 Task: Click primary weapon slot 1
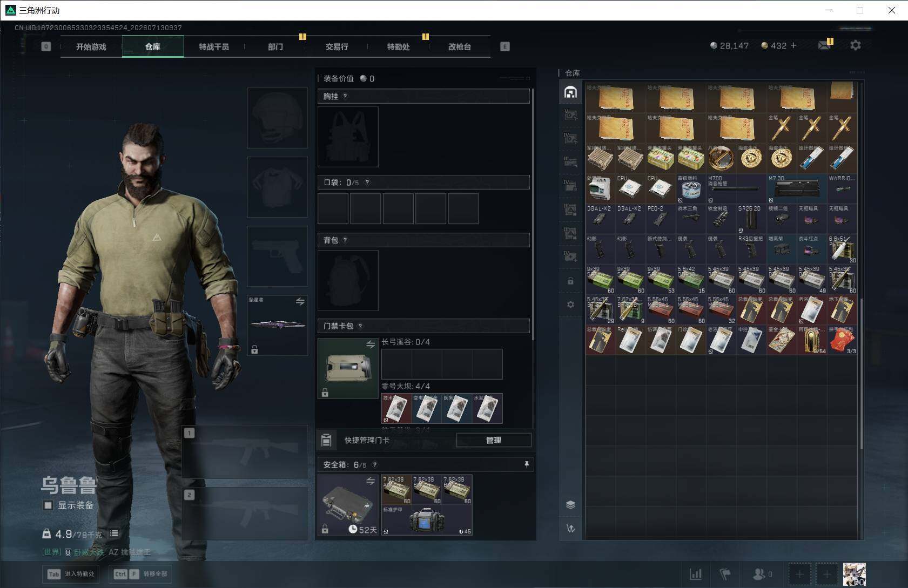[245, 451]
